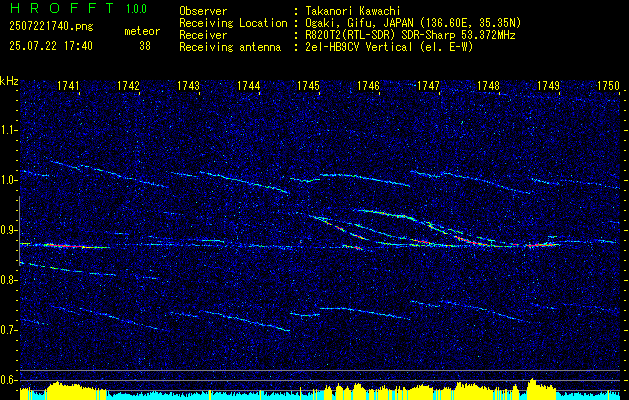
Task: Click the meteor count value 38
Action: (x=145, y=46)
